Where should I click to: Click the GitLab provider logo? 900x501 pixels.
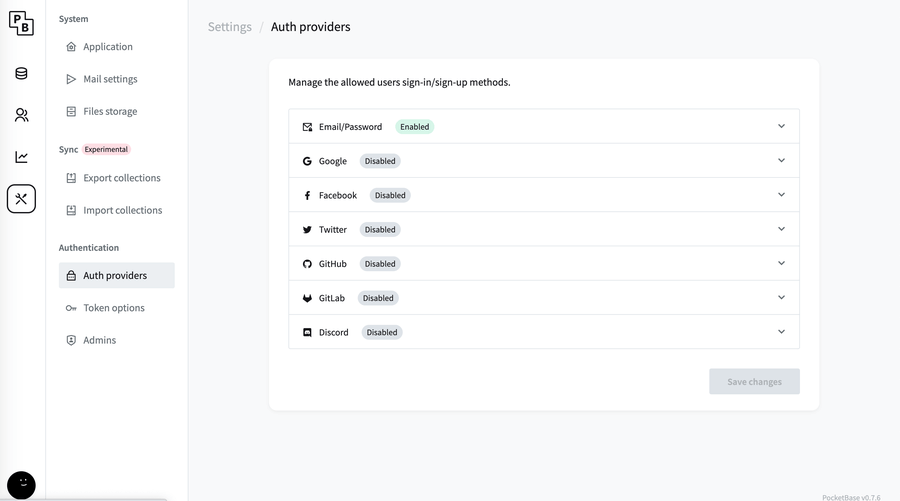click(307, 298)
